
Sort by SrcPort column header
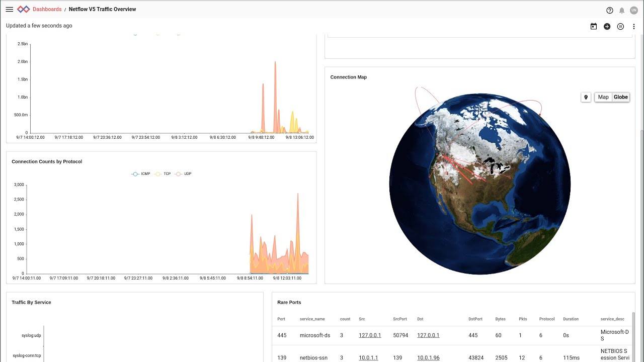400,319
